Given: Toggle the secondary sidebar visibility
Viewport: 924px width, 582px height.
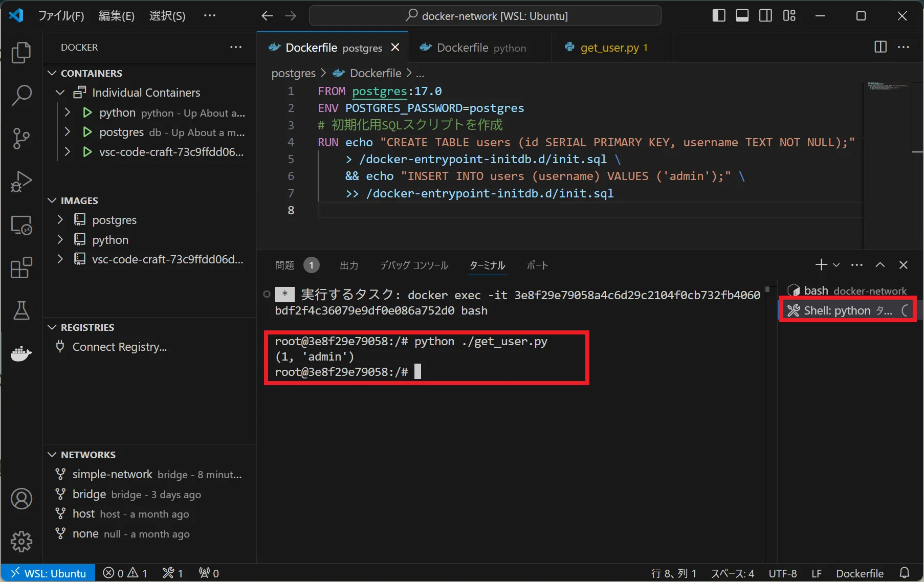Looking at the screenshot, I should 765,15.
